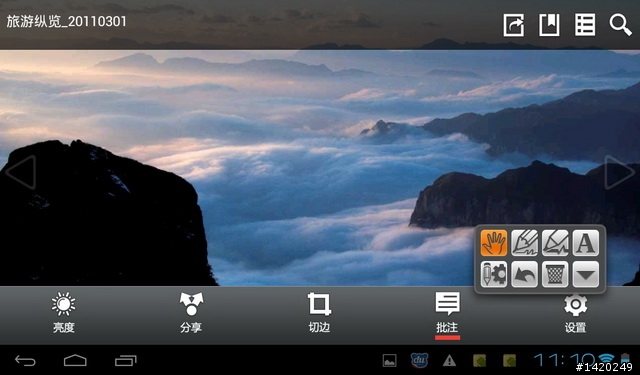Open Android recent apps button

(x=126, y=361)
